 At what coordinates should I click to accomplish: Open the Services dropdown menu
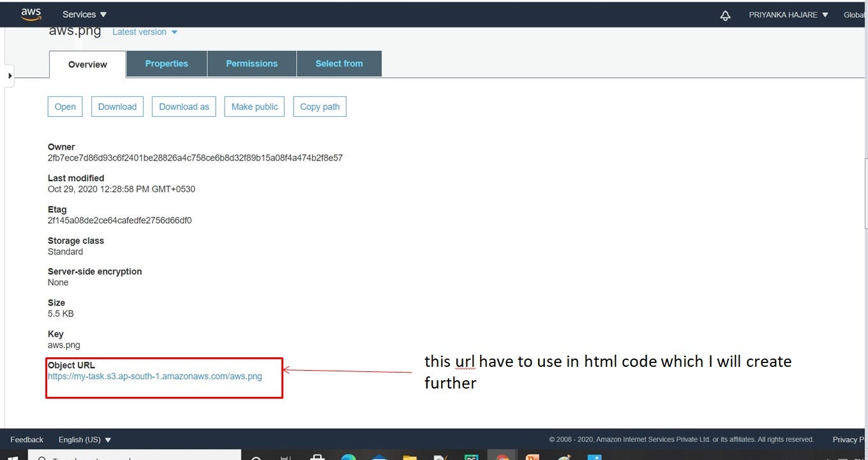click(84, 14)
